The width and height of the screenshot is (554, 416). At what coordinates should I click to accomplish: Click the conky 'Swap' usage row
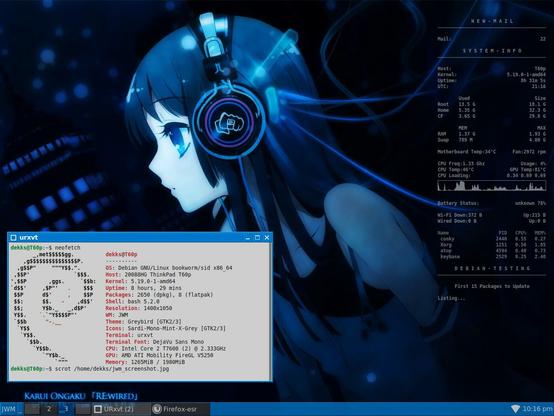point(492,140)
